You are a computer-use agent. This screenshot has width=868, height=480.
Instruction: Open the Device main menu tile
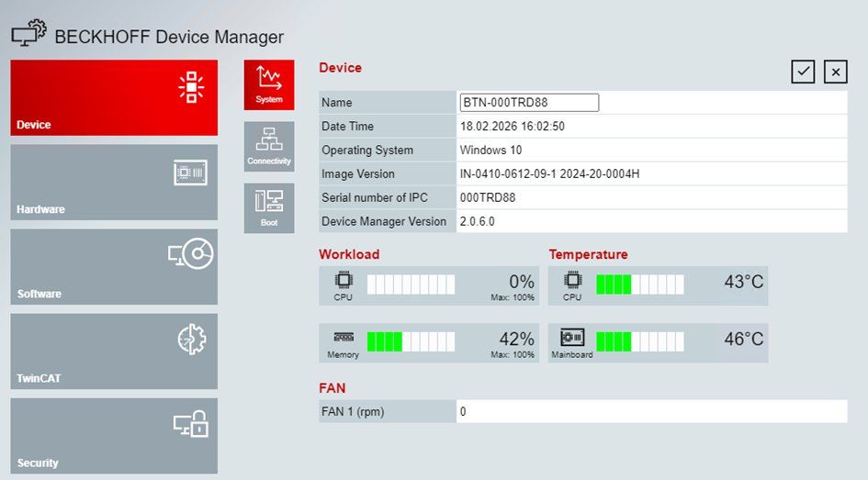pyautogui.click(x=114, y=98)
